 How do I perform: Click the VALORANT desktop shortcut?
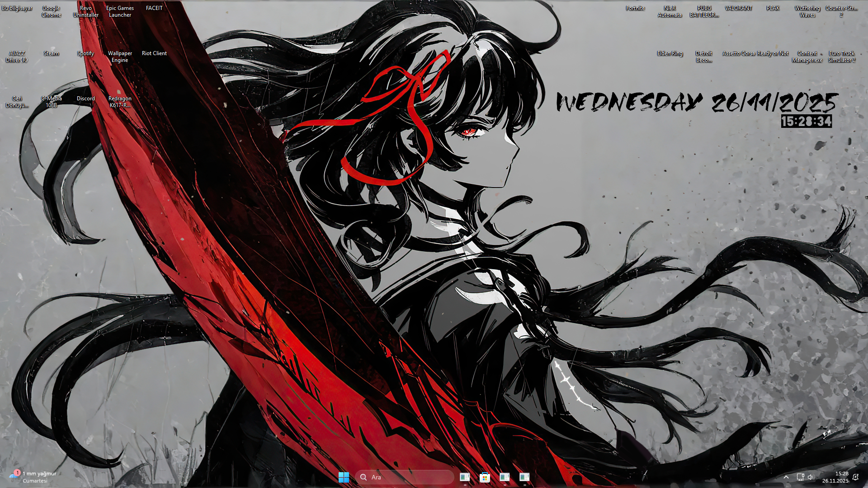[738, 8]
